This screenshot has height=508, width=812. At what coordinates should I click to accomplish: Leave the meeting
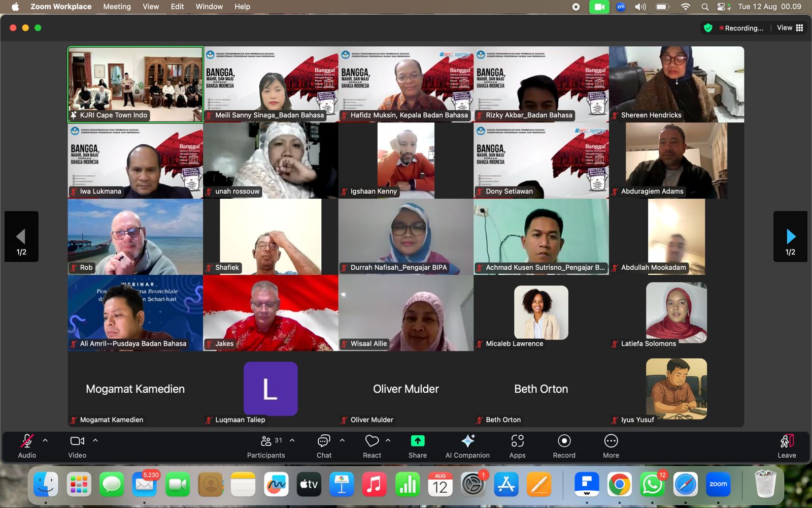click(x=787, y=447)
